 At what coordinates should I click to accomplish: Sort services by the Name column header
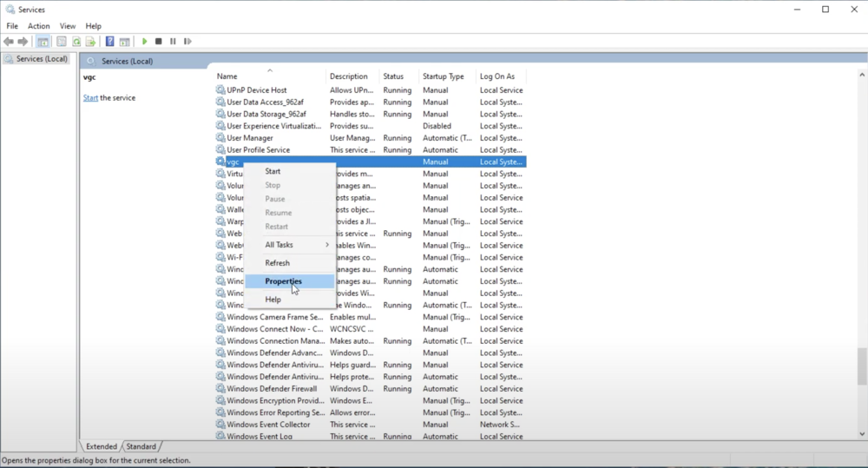(x=227, y=76)
